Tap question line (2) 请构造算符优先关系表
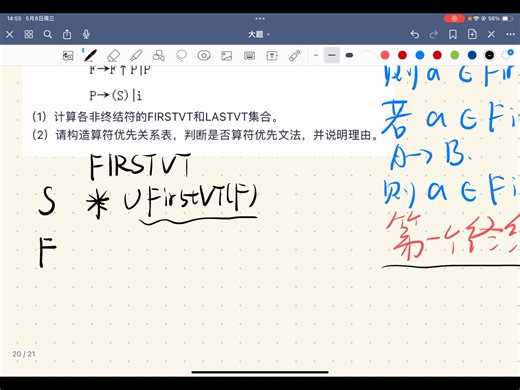520x390 pixels. 205,135
